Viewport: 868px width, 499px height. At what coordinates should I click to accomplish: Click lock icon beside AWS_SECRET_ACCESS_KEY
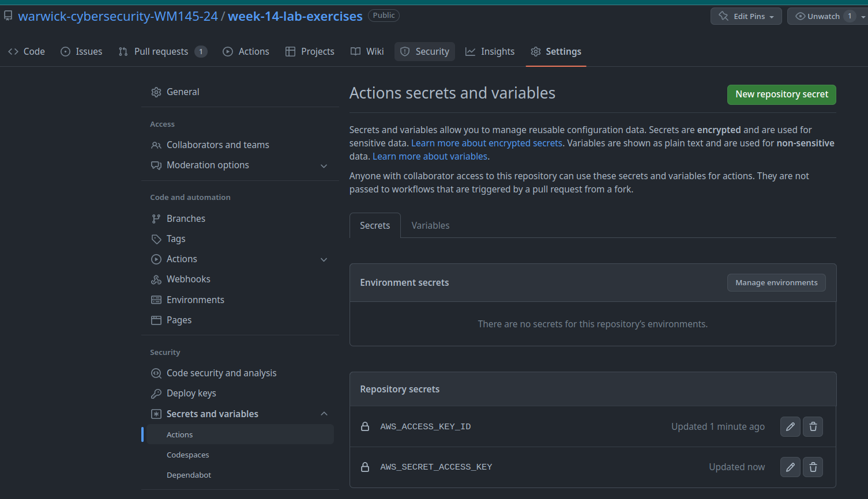365,467
